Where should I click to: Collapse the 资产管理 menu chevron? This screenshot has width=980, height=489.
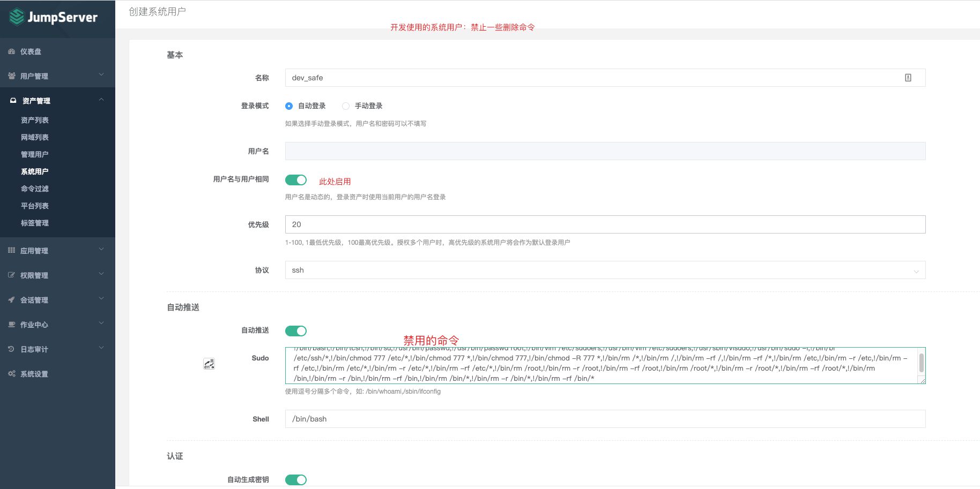tap(101, 100)
